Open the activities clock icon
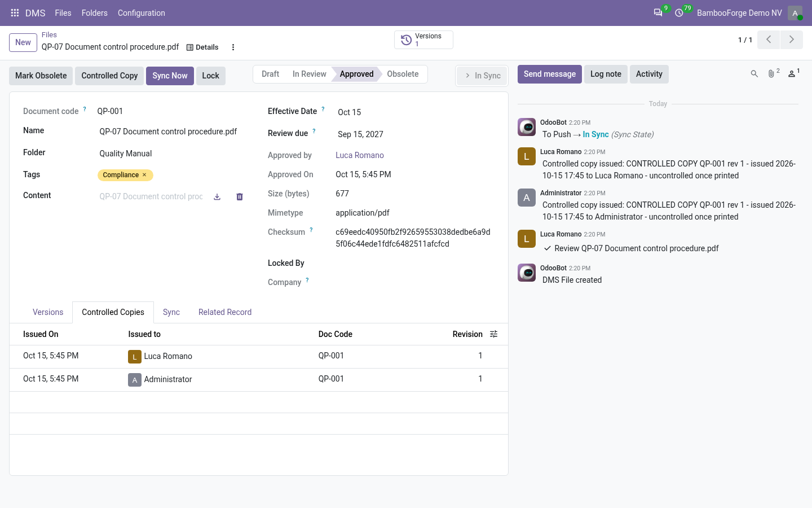Image resolution: width=812 pixels, height=508 pixels. point(679,13)
